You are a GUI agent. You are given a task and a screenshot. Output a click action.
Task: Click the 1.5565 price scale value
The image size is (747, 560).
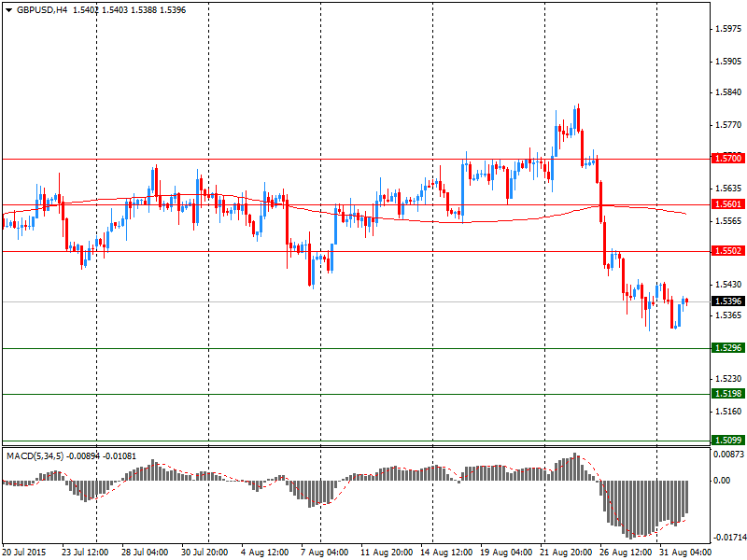click(x=729, y=221)
